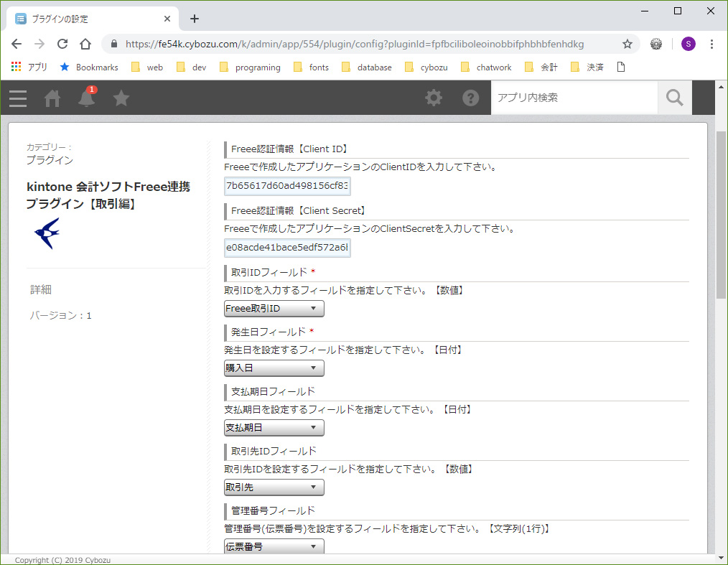Open kintone settings gear icon
This screenshot has height=565, width=728.
(x=434, y=98)
